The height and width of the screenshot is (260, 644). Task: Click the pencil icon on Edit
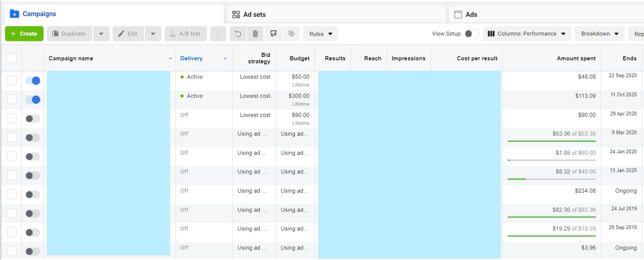click(x=121, y=34)
